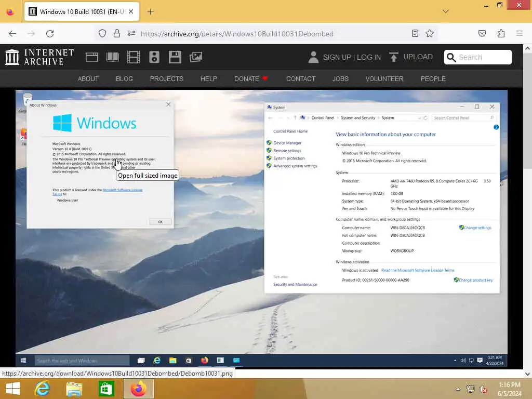Reload the current page
Screen dimensions: 532x399
click(50, 34)
